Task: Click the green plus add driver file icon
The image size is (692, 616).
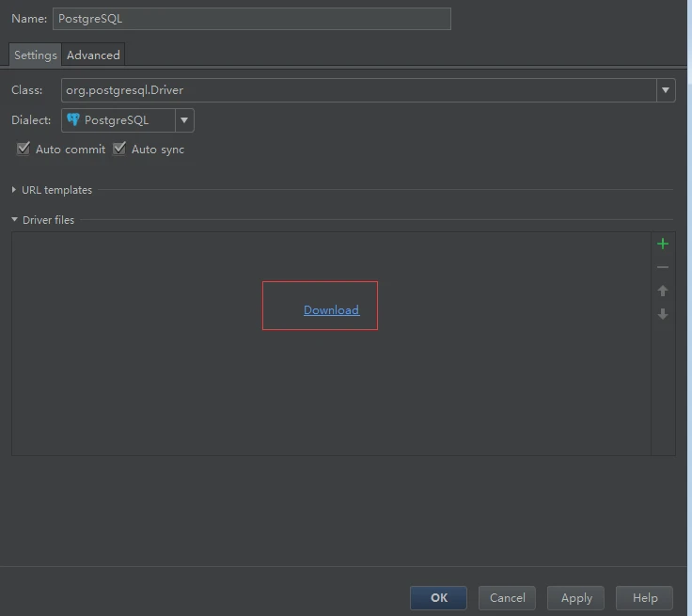Action: [663, 244]
